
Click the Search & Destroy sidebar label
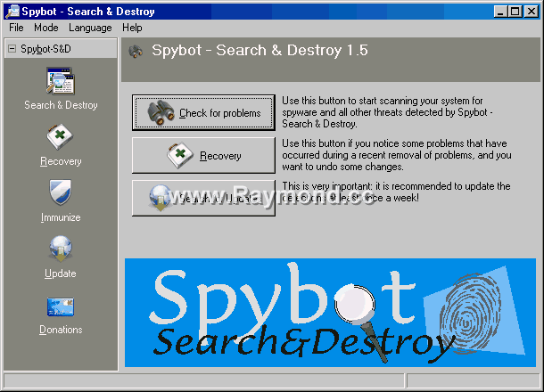coord(61,105)
